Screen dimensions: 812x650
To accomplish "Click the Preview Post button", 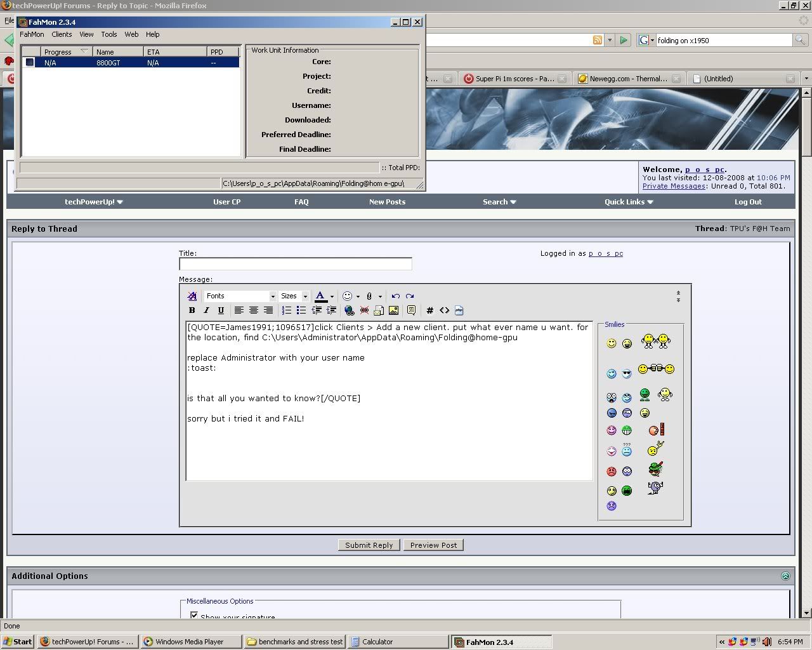I will tap(433, 545).
